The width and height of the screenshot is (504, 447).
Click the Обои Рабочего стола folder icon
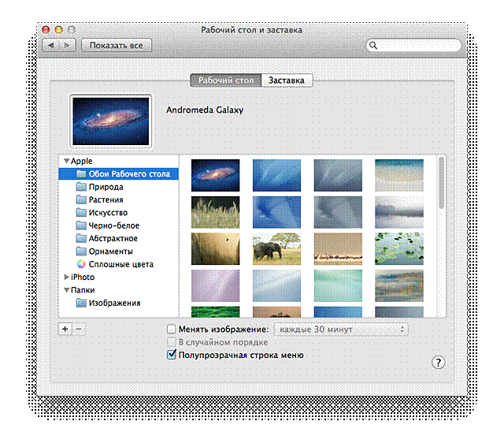(x=81, y=174)
